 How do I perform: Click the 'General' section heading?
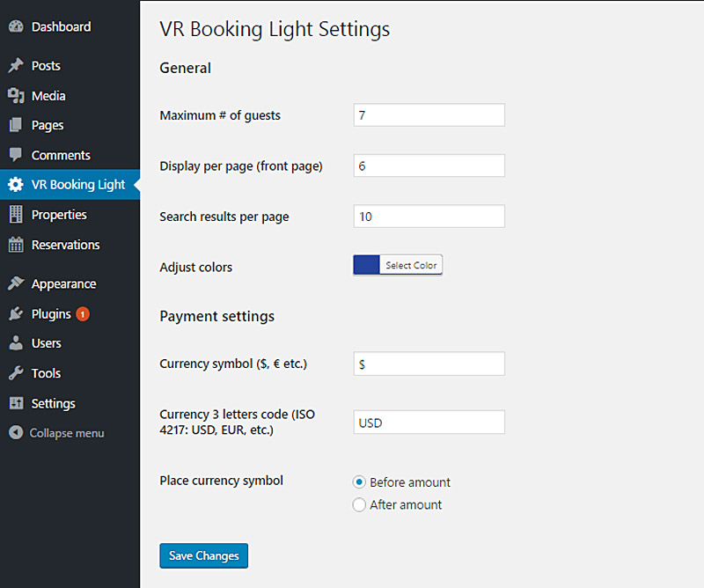[x=185, y=68]
